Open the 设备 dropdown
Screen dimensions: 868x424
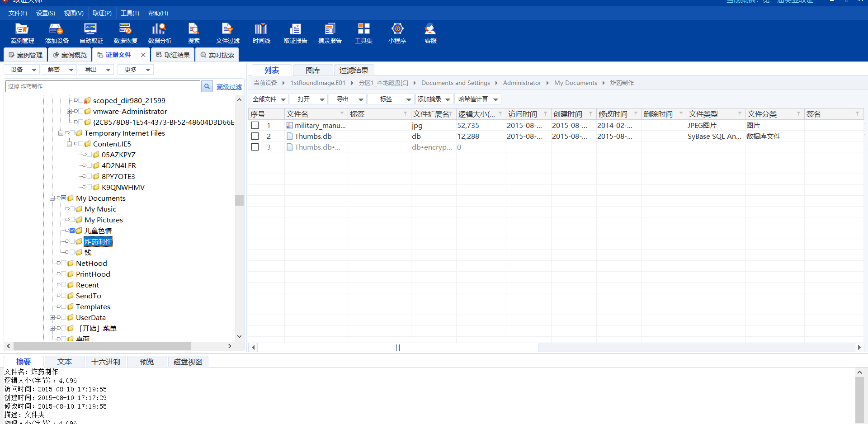pos(22,70)
